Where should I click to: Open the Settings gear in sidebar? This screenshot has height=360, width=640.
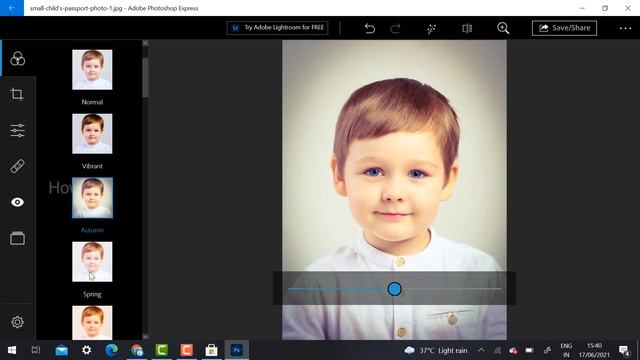point(17,322)
